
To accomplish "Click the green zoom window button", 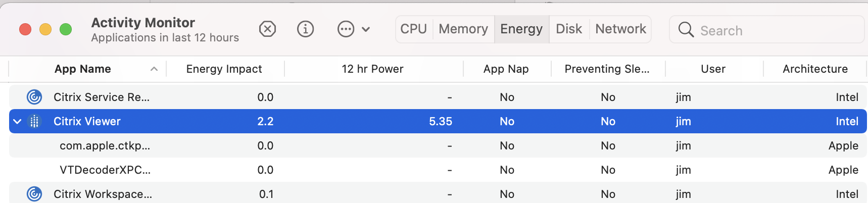I will pos(66,29).
